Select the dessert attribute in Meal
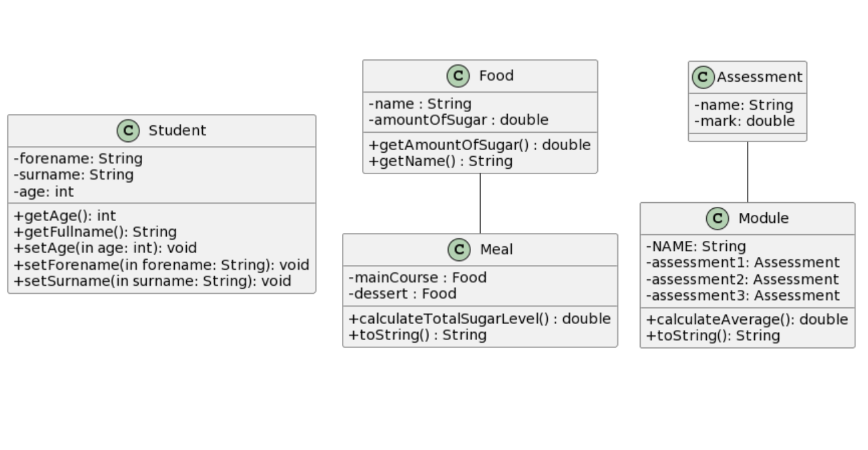This screenshot has width=868, height=450. point(402,294)
